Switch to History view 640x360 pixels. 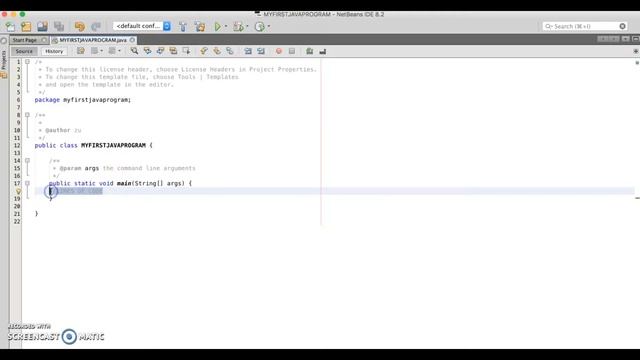point(54,51)
